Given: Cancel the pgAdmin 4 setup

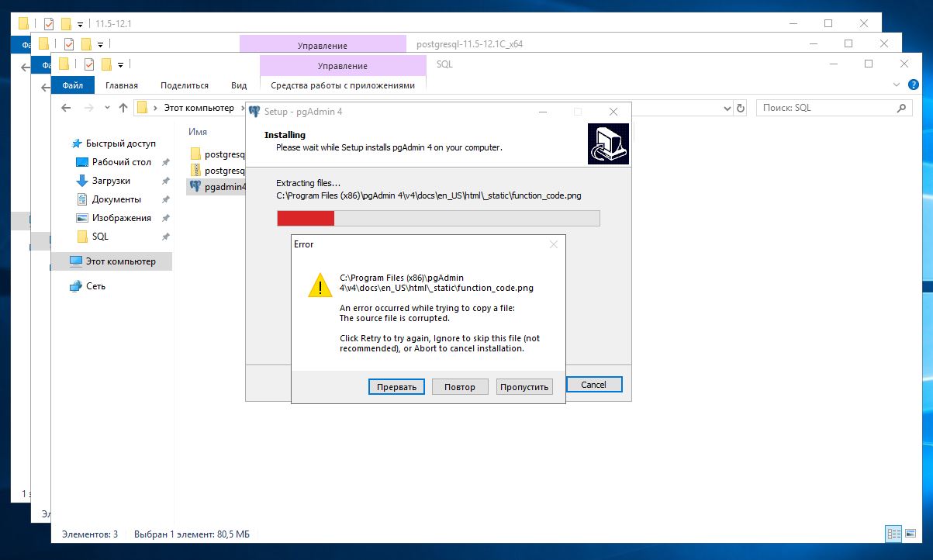Looking at the screenshot, I should coord(593,385).
